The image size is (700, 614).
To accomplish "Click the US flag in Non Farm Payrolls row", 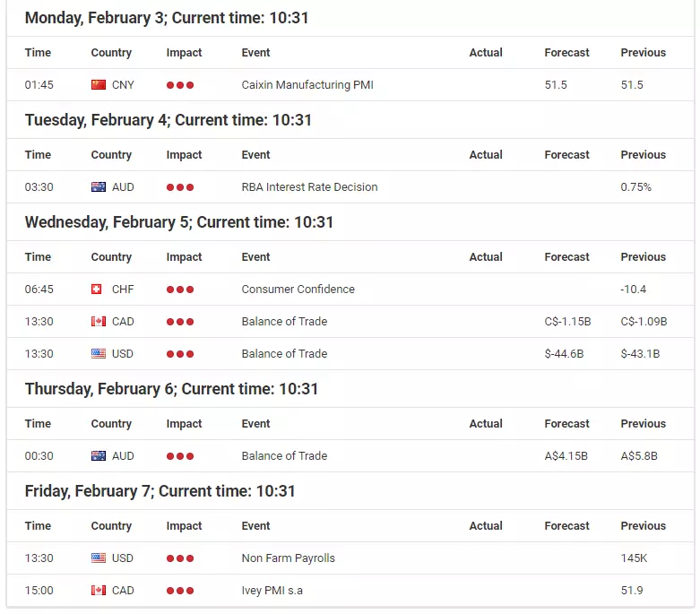I will pyautogui.click(x=99, y=558).
